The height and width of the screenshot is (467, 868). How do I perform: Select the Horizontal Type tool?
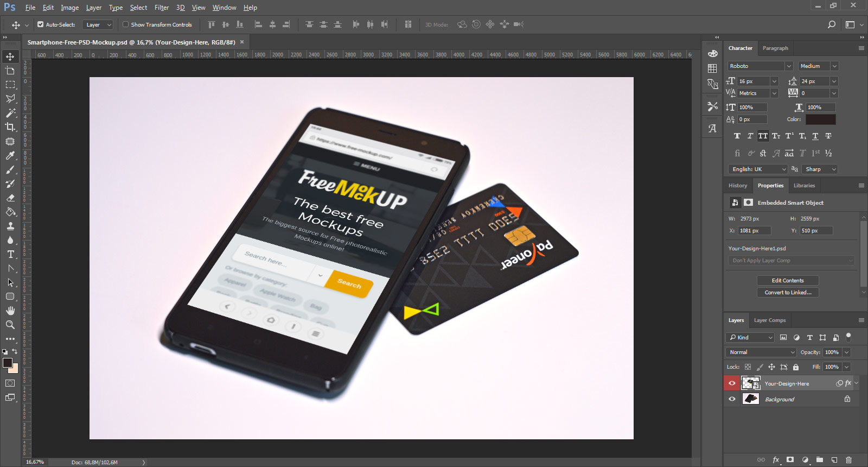pos(10,254)
